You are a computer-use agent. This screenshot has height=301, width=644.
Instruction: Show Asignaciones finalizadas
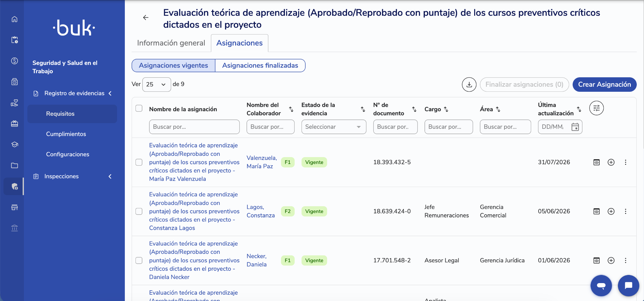pos(260,65)
